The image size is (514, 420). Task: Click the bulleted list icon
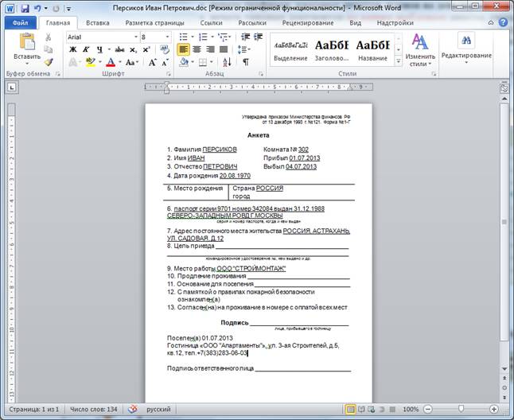coord(183,37)
